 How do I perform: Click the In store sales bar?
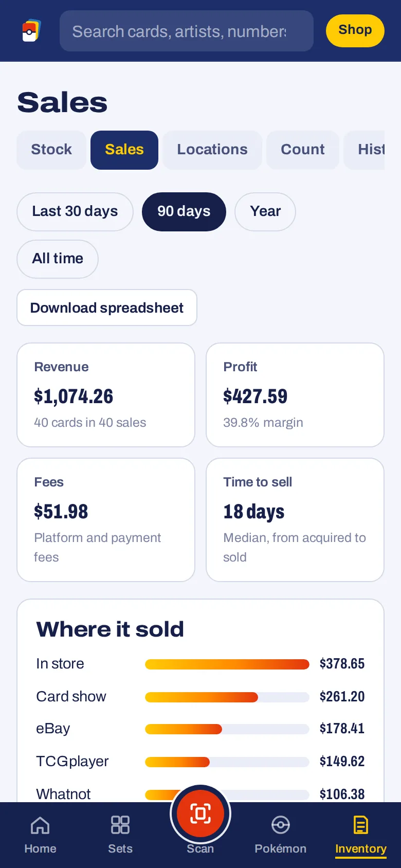coord(227,664)
